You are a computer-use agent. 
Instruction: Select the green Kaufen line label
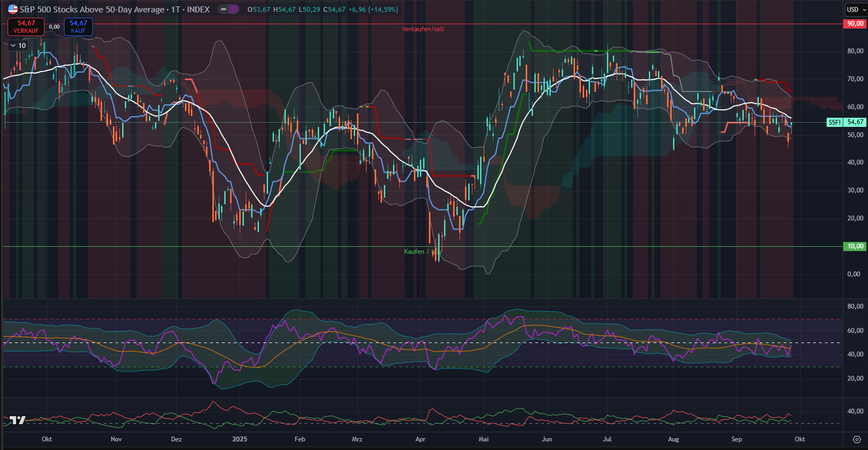(x=415, y=252)
